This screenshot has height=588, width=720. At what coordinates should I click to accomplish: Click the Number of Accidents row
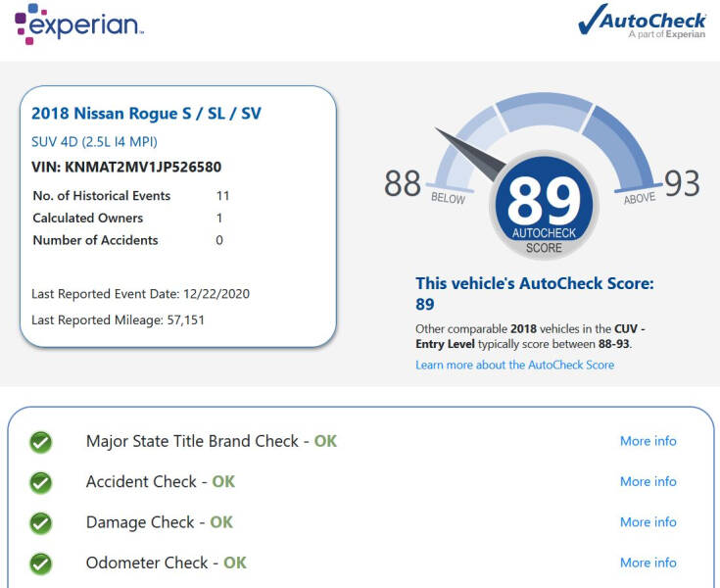pos(127,240)
